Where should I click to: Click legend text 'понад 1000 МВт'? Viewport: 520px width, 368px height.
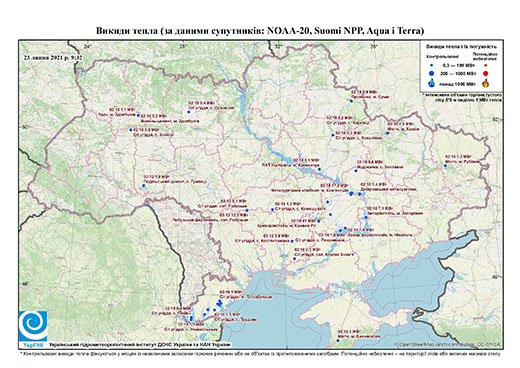pos(457,83)
